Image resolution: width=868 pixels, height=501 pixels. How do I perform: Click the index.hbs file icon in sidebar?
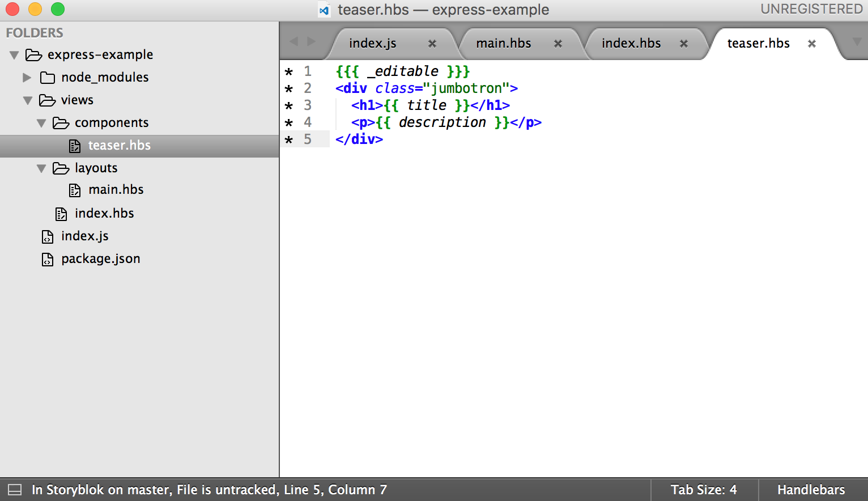coord(61,214)
